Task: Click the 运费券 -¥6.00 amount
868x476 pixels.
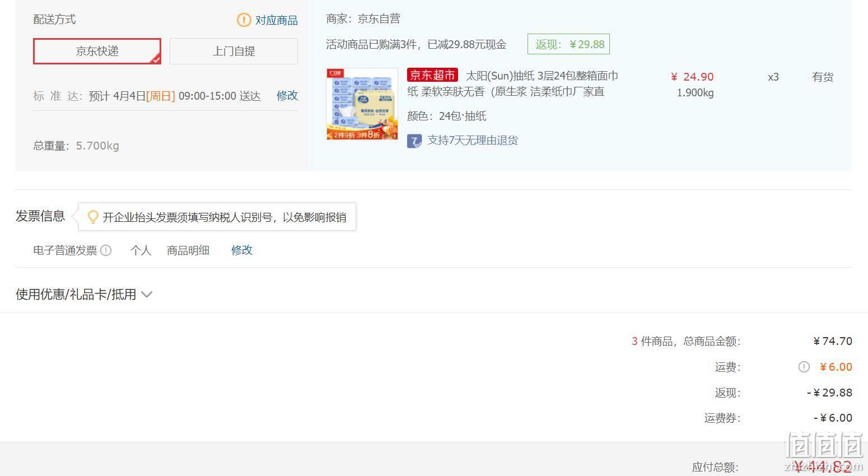Action: 833,418
